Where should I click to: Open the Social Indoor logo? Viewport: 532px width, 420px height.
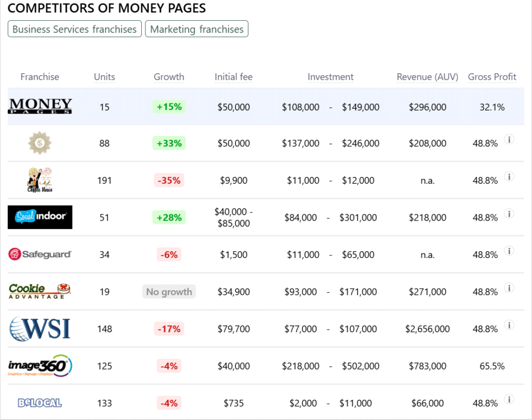40,218
